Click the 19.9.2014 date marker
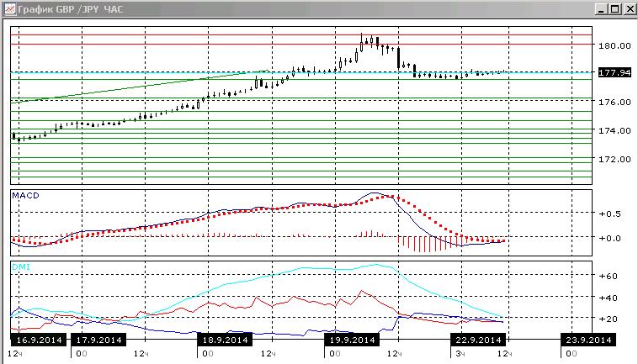 pos(352,340)
